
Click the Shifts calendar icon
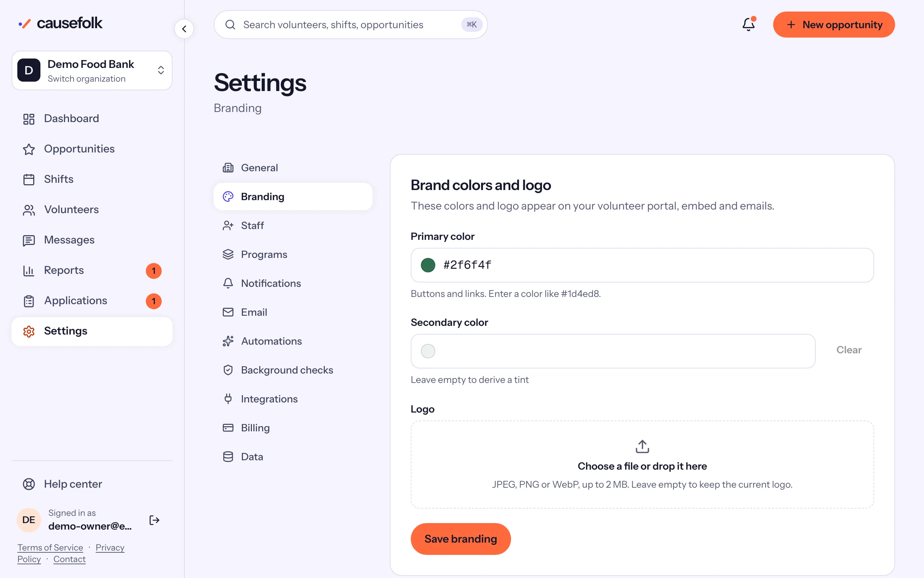pos(29,179)
